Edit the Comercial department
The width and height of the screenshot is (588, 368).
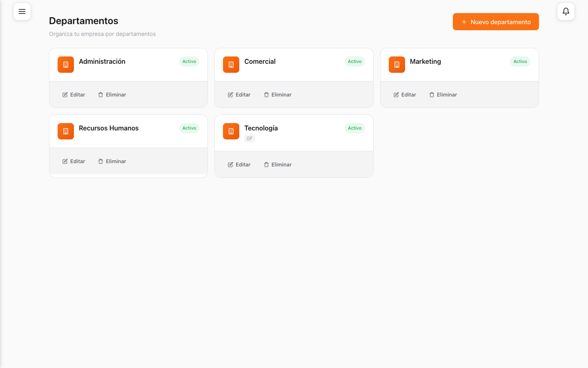point(239,94)
